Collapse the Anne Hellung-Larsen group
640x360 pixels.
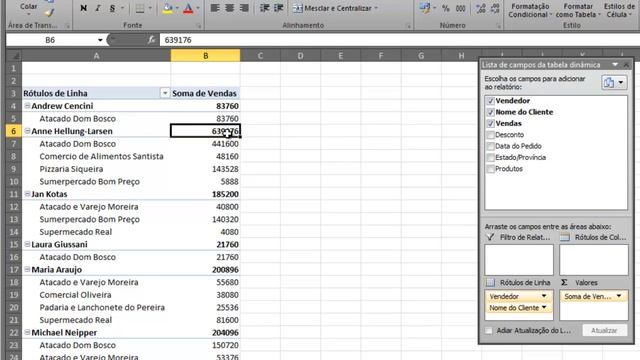click(x=27, y=131)
